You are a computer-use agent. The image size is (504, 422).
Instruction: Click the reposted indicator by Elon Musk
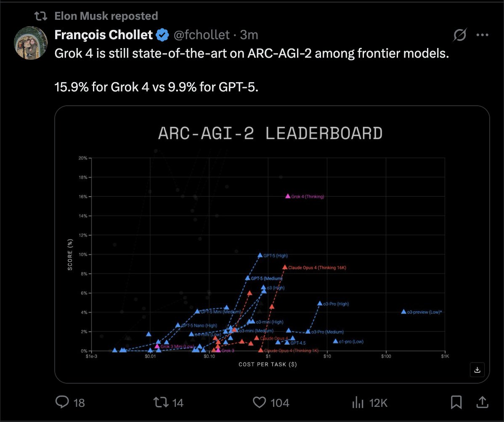point(106,16)
